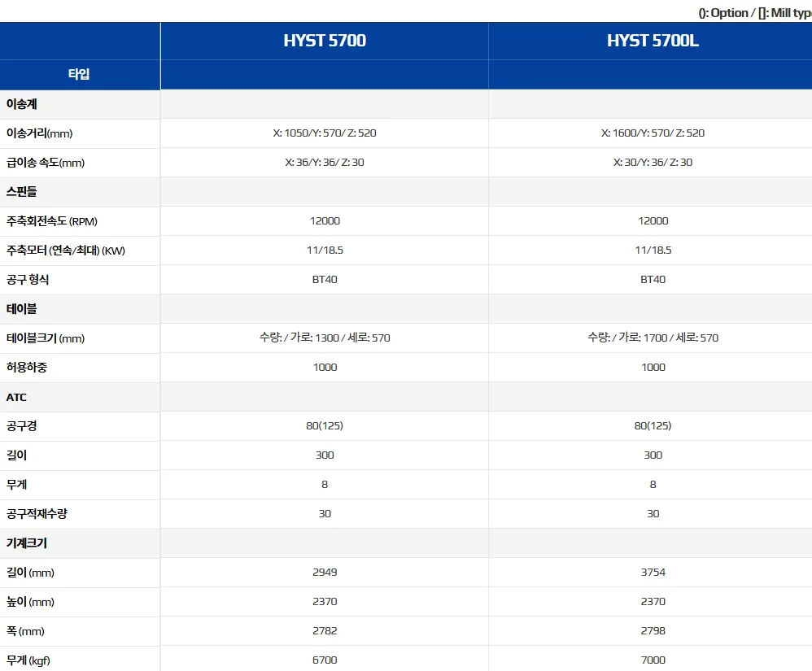This screenshot has height=671, width=812.
Task: Select 11/18.5 value in HYST 5700L column
Action: (653, 250)
